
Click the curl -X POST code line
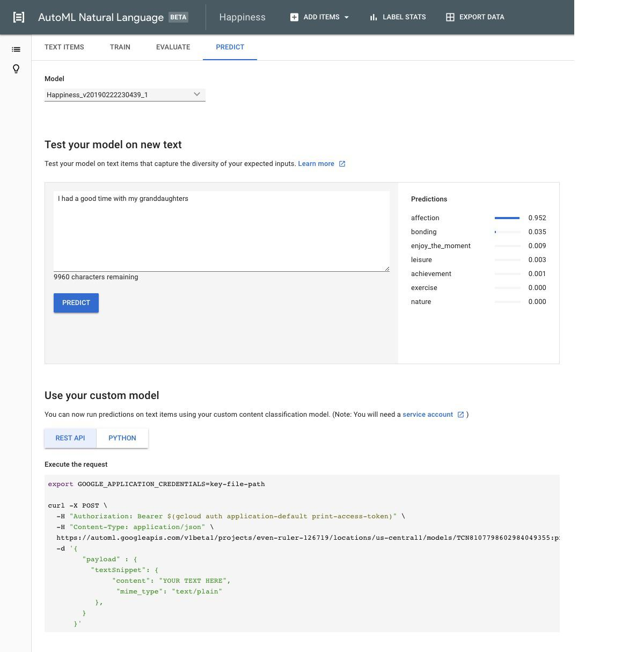click(x=77, y=505)
